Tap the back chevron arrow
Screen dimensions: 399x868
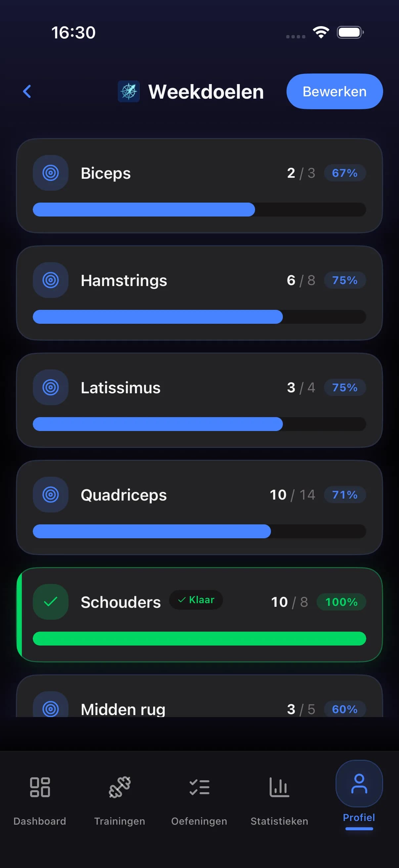[27, 91]
